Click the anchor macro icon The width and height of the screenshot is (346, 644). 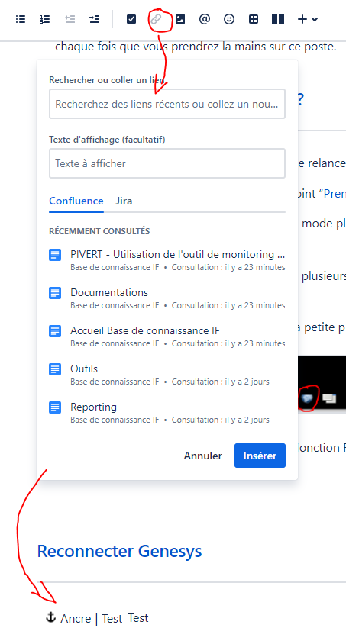pos(50,617)
